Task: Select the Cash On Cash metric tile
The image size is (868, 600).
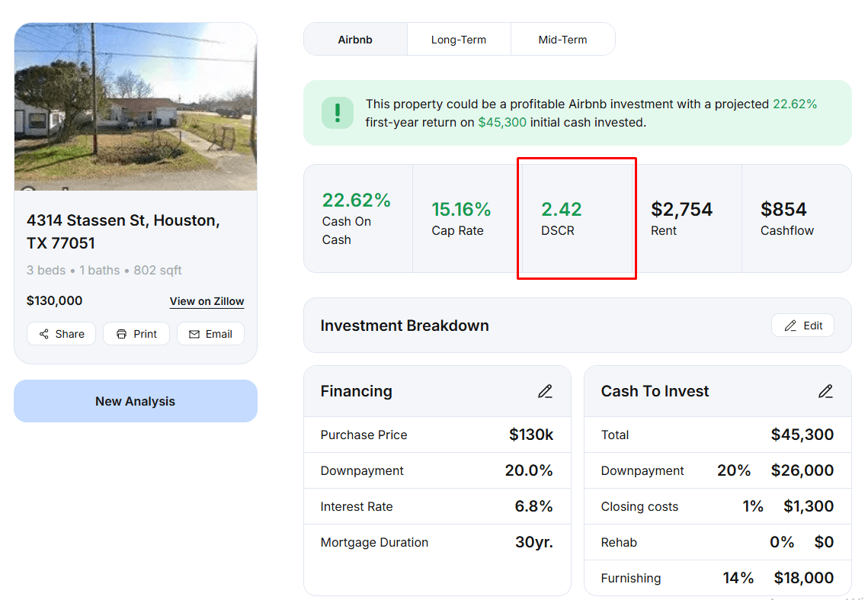Action: click(x=357, y=218)
